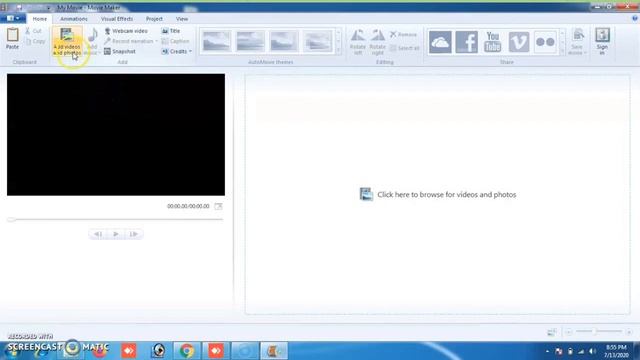Select the second AutoMovie theme thumbnail
Screen dimensions: 640x360
[x=250, y=41]
